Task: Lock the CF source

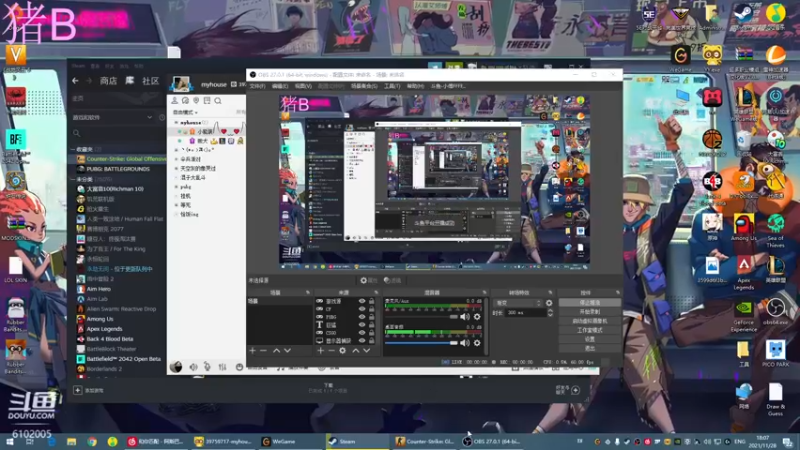Action: click(371, 309)
